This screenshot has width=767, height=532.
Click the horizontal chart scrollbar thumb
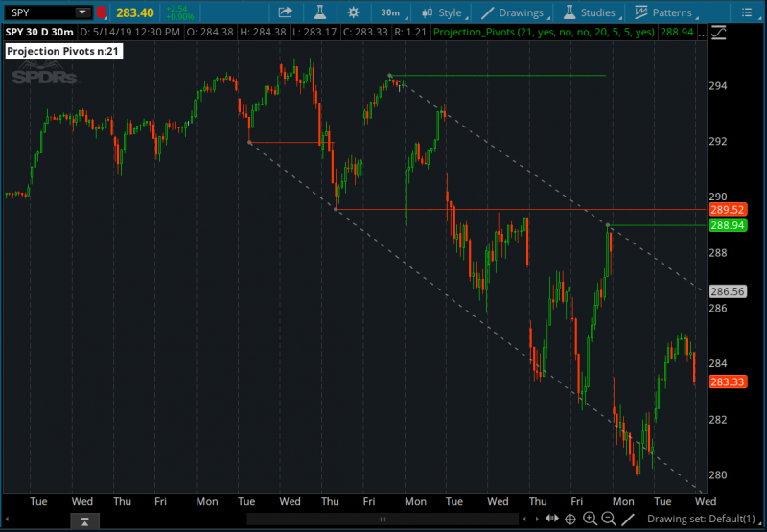pos(383,519)
